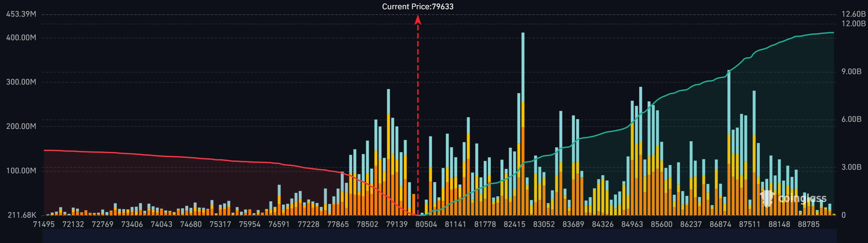868x243 pixels.
Task: Click the 79139 price tick label
Action: [397, 225]
